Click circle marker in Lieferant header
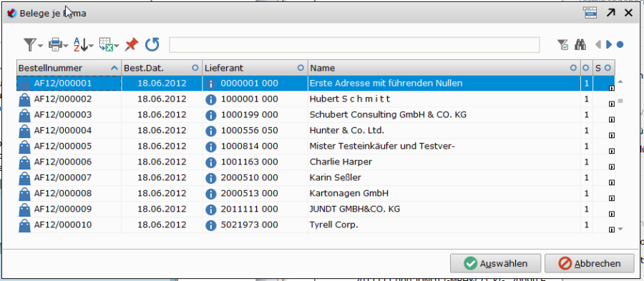644x281 pixels. (x=301, y=68)
